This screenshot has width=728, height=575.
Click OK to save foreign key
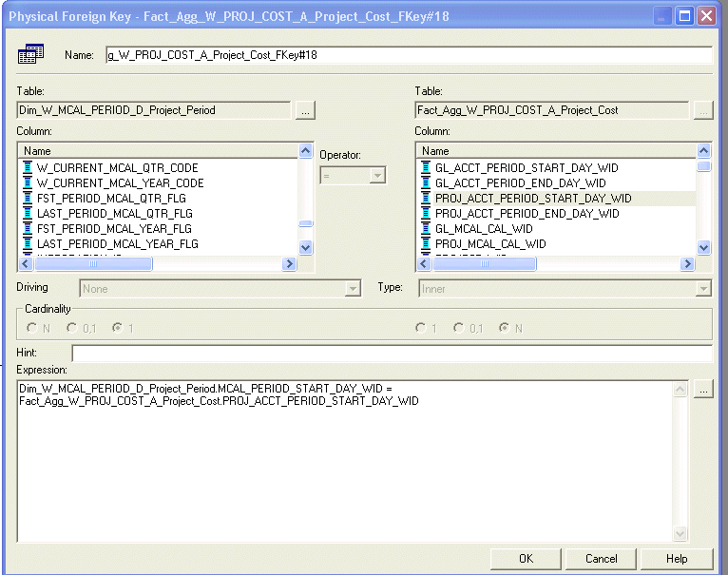tap(526, 559)
